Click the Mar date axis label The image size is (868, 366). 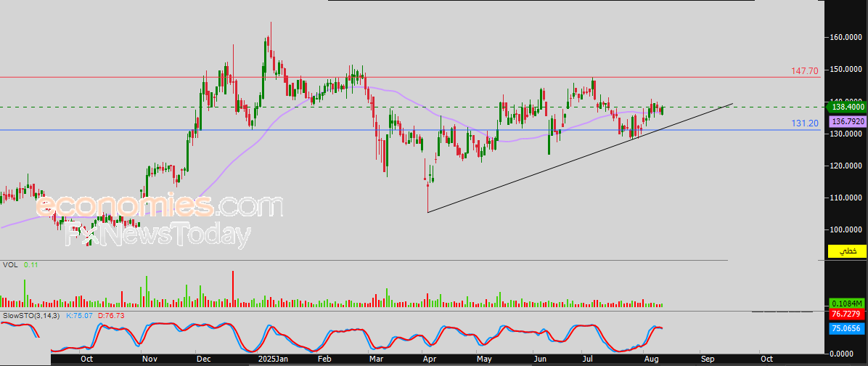pos(376,359)
